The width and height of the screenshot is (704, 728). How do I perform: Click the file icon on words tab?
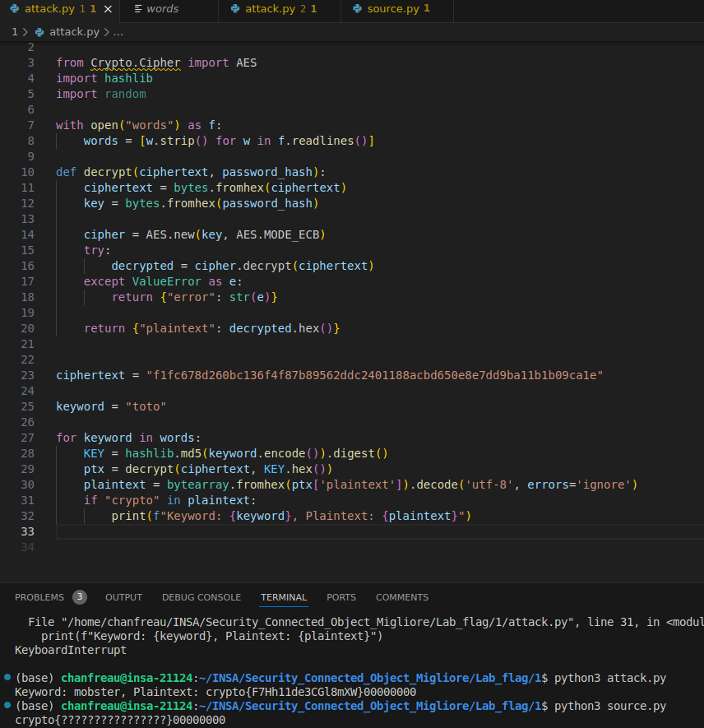click(x=137, y=9)
